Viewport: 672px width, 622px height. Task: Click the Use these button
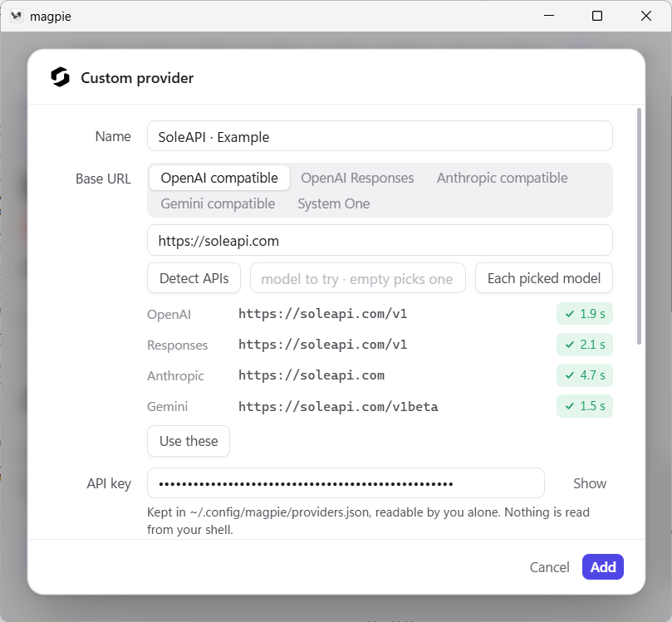pyautogui.click(x=189, y=441)
